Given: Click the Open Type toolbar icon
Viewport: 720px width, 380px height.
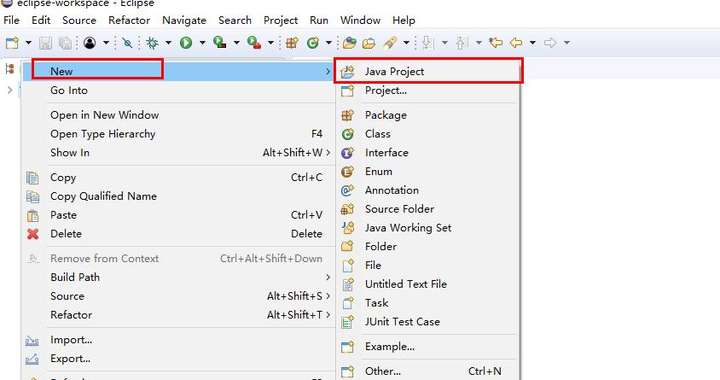Looking at the screenshot, I should coord(349,43).
